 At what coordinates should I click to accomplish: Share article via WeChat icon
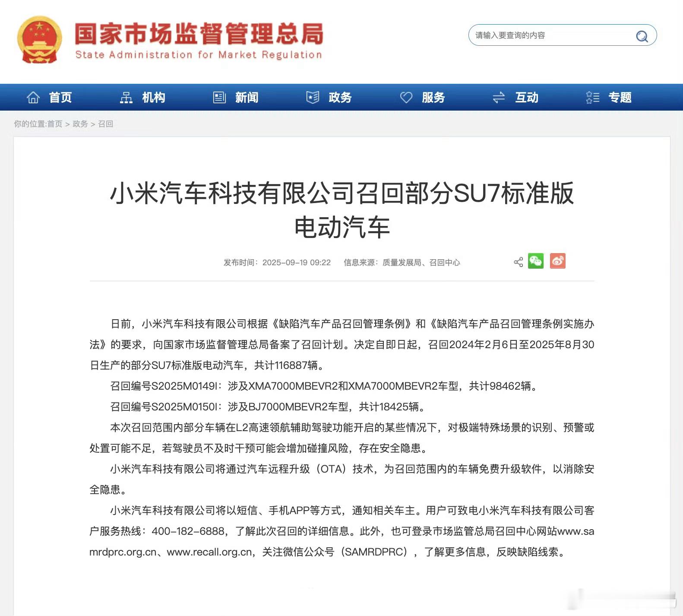[536, 261]
